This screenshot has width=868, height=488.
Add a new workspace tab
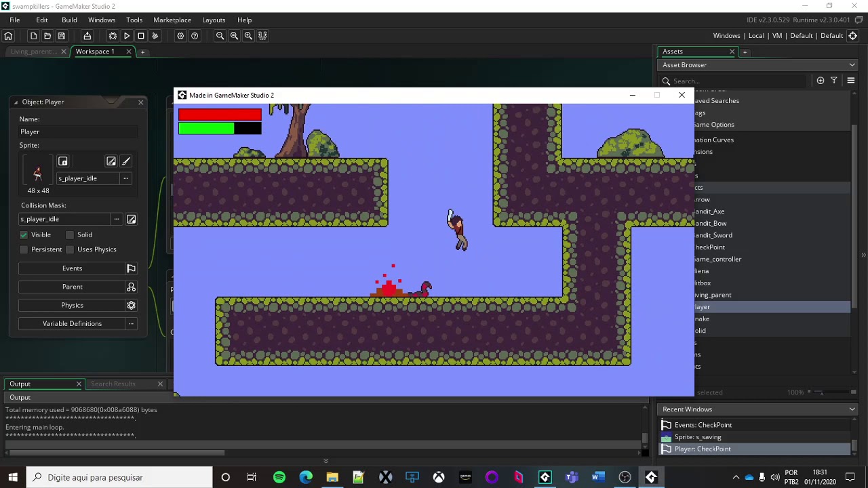pyautogui.click(x=142, y=52)
